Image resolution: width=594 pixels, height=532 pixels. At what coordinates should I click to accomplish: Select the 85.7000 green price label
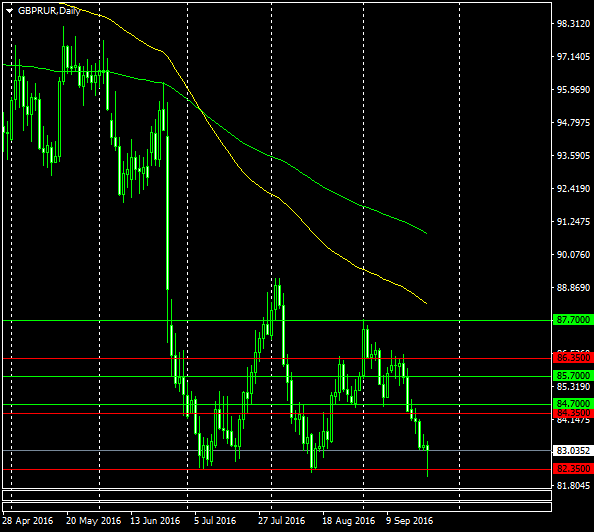click(x=574, y=376)
